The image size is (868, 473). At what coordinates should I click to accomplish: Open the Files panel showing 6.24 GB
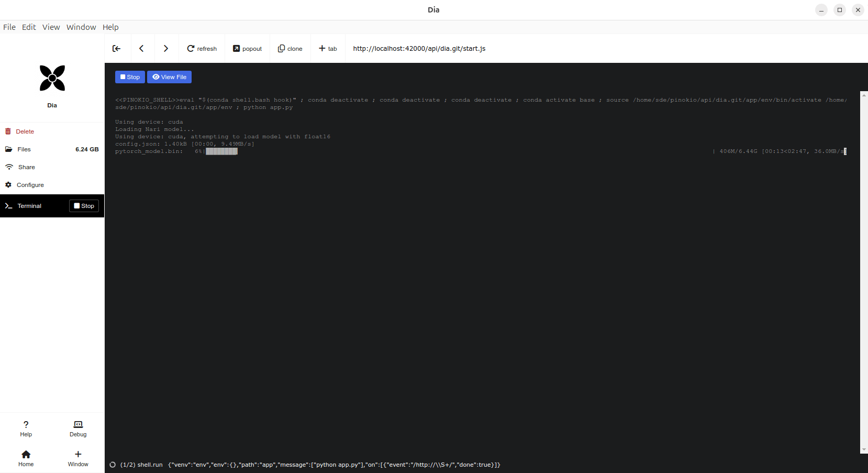tap(24, 149)
